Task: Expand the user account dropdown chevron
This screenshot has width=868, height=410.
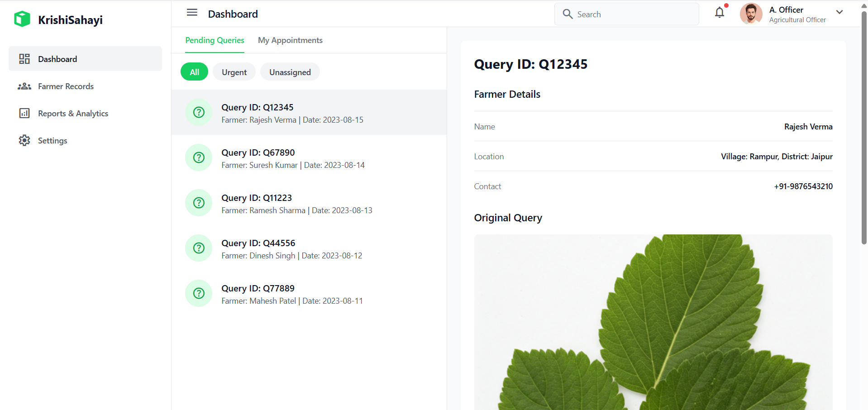Action: pyautogui.click(x=839, y=12)
